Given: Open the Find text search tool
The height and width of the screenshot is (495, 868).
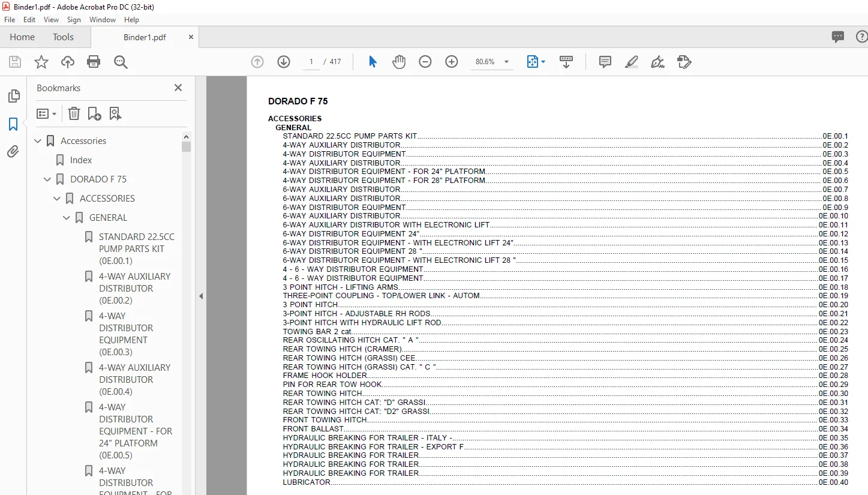Looking at the screenshot, I should click(x=121, y=62).
